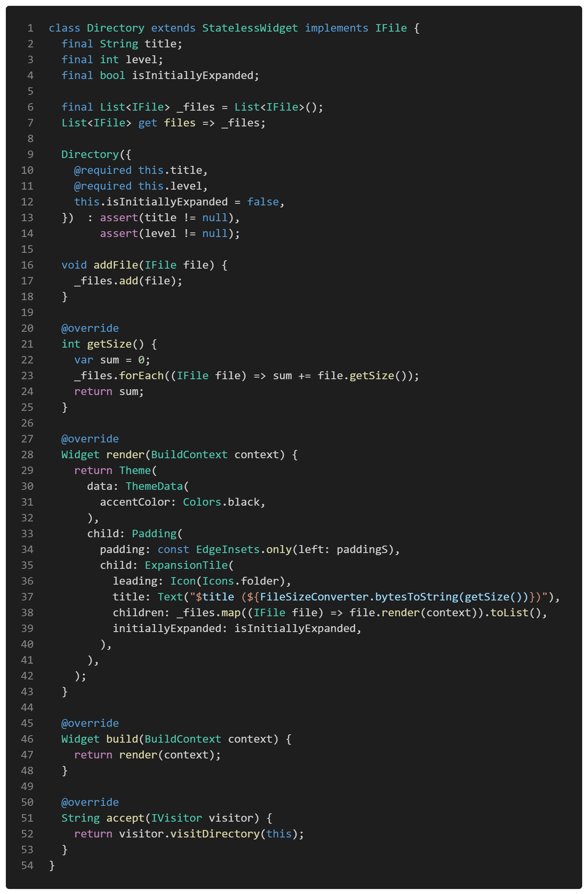The width and height of the screenshot is (588, 894).
Task: Click 'ThemeData(' on line 30
Action: click(157, 487)
